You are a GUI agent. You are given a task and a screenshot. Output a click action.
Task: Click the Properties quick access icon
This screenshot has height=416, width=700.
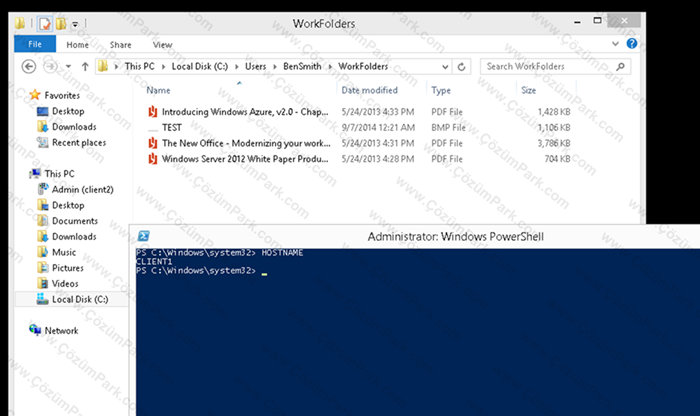pos(45,23)
